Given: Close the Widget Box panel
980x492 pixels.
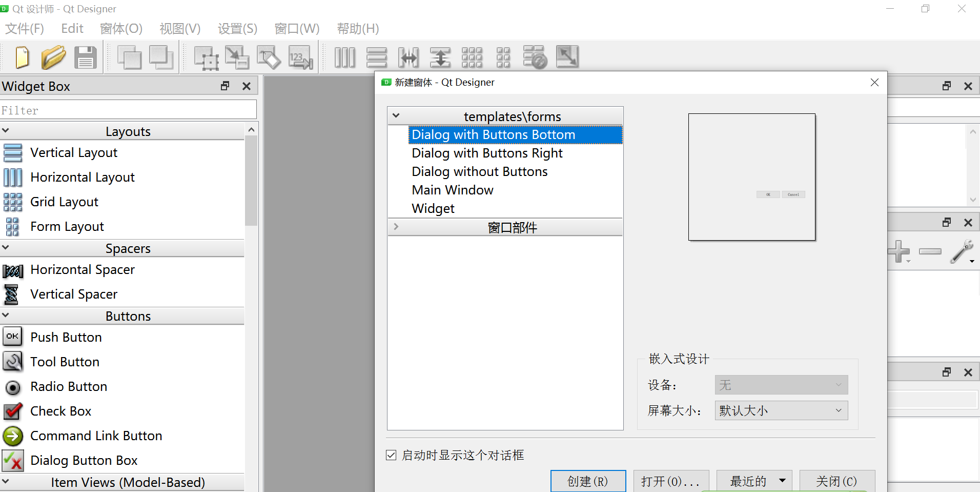Looking at the screenshot, I should (x=247, y=86).
